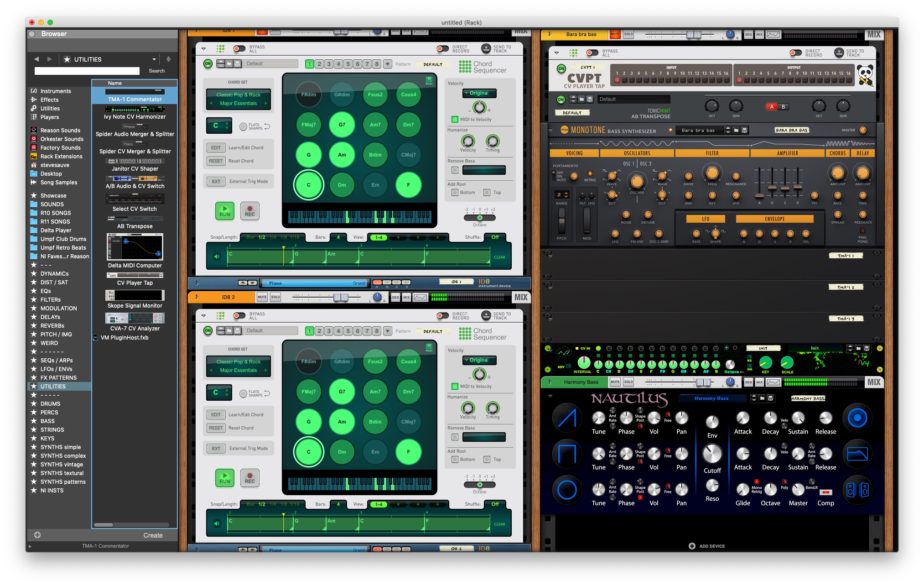The height and width of the screenshot is (586, 924).
Task: Click the browser up-folder arrow icon
Action: [x=168, y=59]
